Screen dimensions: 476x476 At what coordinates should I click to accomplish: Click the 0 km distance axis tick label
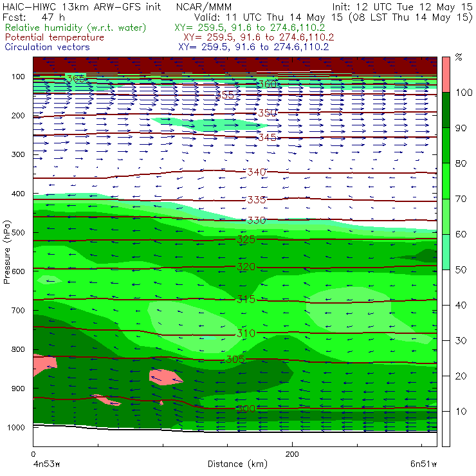[33, 454]
